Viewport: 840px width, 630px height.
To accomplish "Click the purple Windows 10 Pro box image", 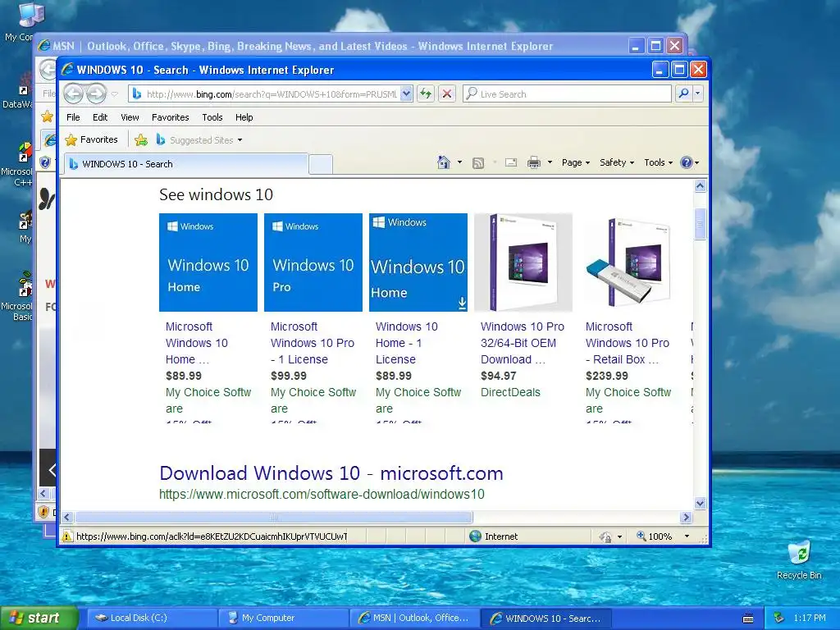I will click(x=523, y=262).
